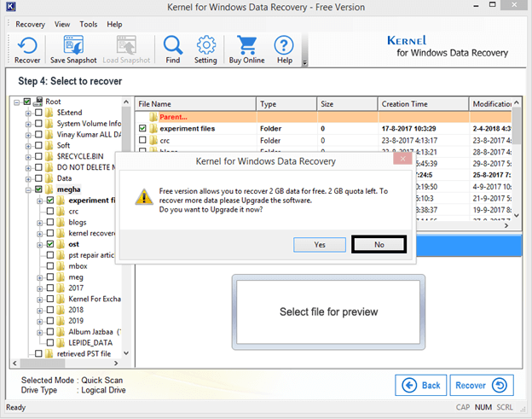Open the Help menu
Screen dimensions: 532x419
pyautogui.click(x=115, y=25)
